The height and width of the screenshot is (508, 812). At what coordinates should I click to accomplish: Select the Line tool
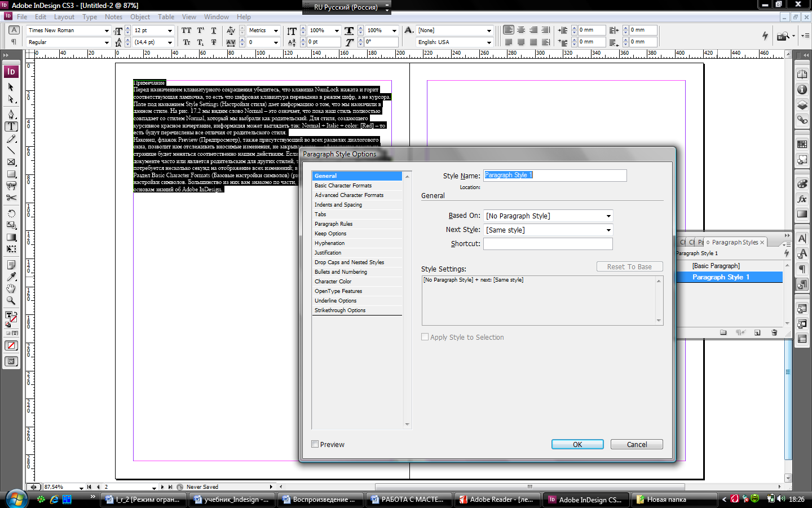(11, 150)
